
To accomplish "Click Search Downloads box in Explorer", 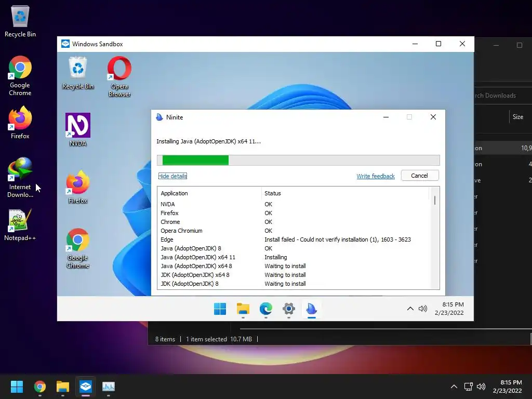I will pyautogui.click(x=503, y=96).
